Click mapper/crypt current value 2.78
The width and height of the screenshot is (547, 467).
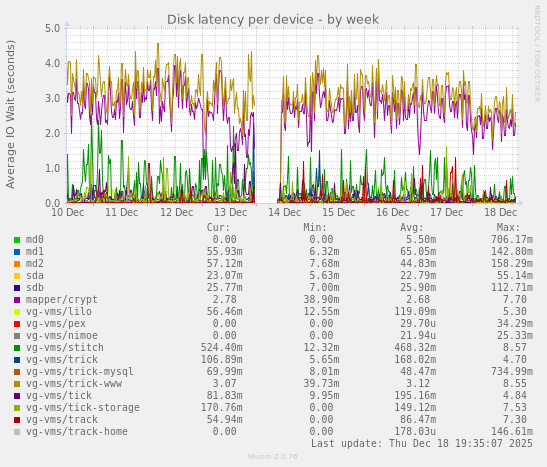(225, 300)
